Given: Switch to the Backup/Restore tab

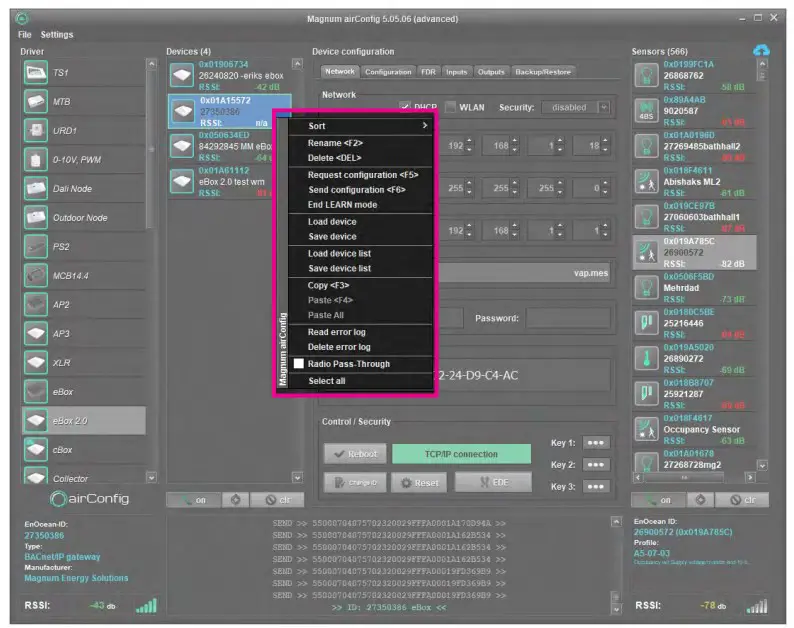Looking at the screenshot, I should (543, 72).
